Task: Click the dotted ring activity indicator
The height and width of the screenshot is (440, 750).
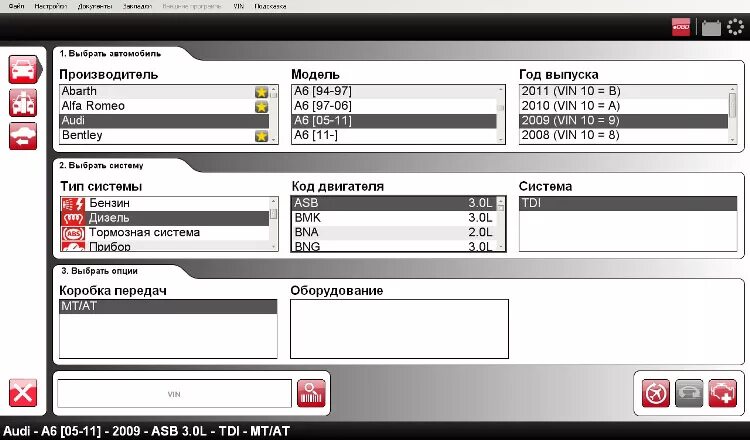Action: coord(735,27)
